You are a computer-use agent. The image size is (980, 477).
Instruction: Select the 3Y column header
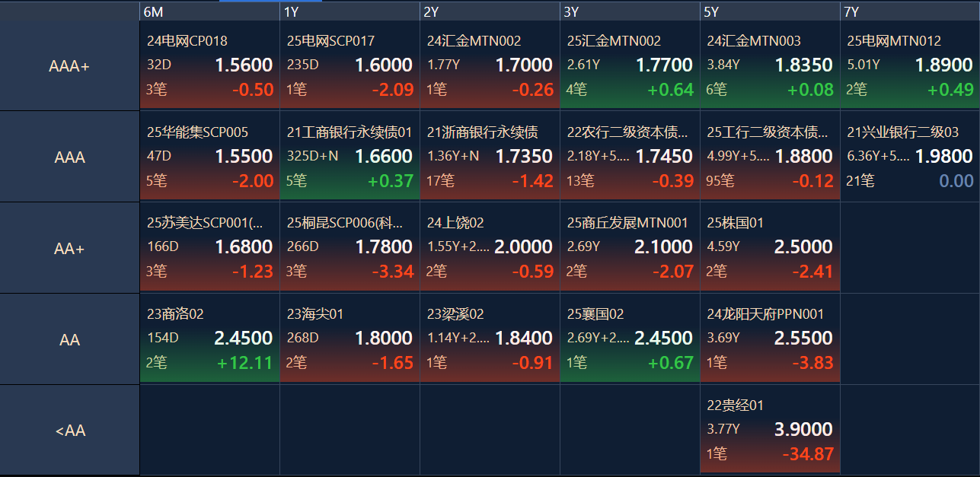pyautogui.click(x=630, y=11)
